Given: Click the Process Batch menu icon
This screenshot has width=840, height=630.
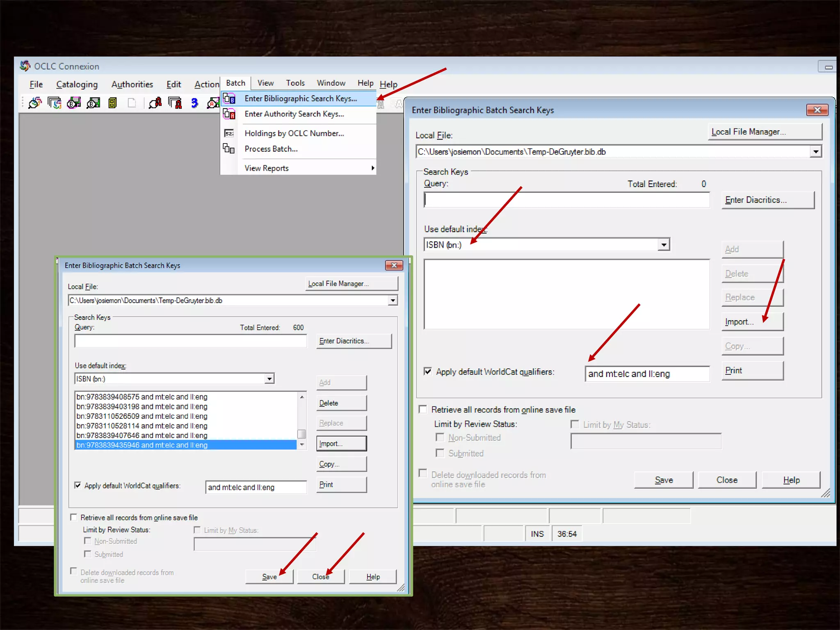Looking at the screenshot, I should [x=229, y=148].
